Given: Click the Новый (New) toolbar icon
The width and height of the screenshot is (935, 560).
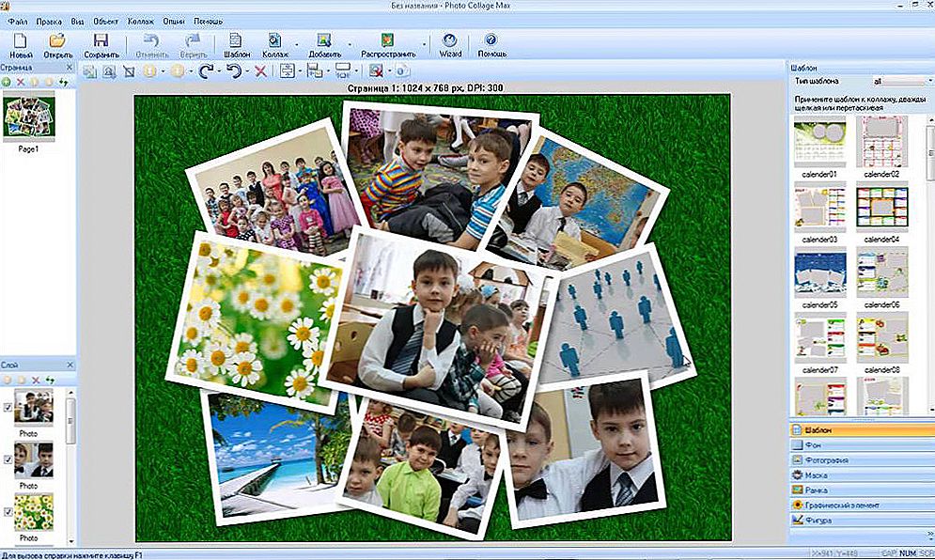Looking at the screenshot, I should (21, 43).
